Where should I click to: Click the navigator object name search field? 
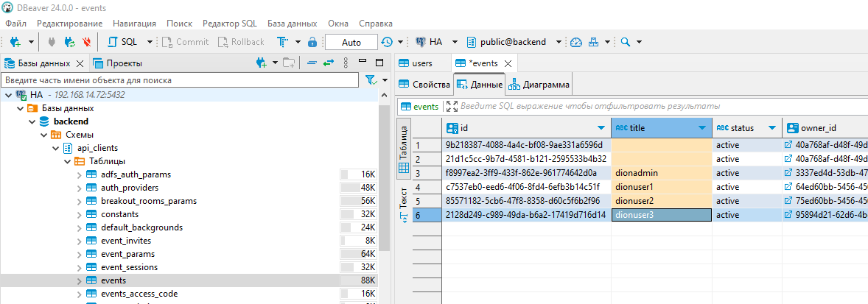pos(180,80)
